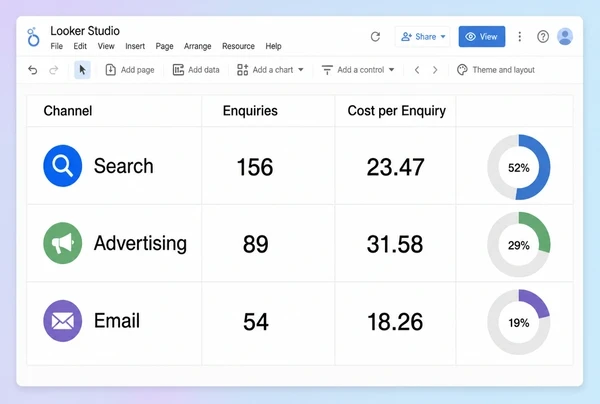The height and width of the screenshot is (404, 600).
Task: Expand the Add a control dropdown
Action: [391, 70]
